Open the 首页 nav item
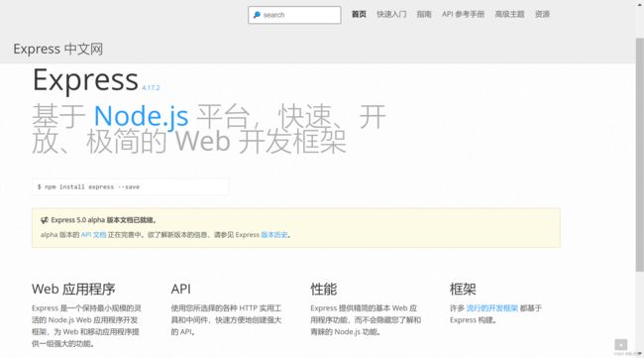Viewport: 644px width, 358px height. click(x=359, y=15)
